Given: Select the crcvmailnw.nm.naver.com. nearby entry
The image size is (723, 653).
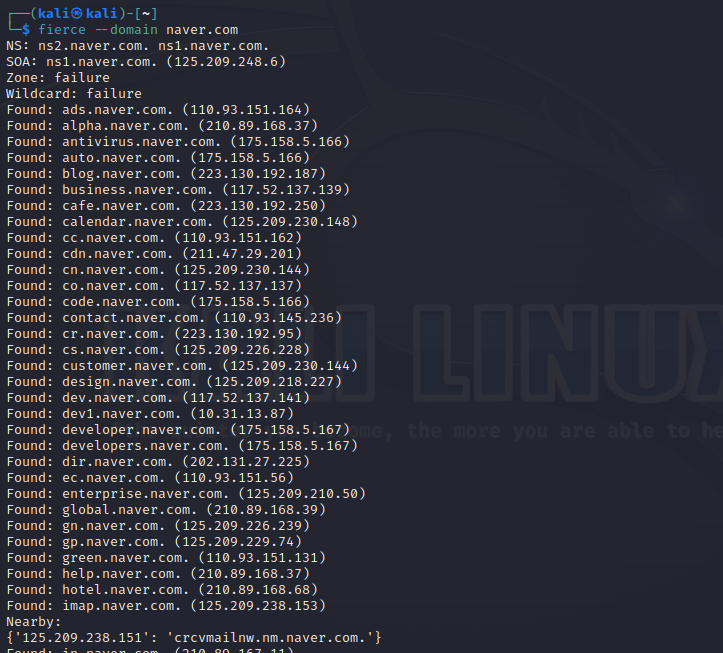Looking at the screenshot, I should pos(194,637).
